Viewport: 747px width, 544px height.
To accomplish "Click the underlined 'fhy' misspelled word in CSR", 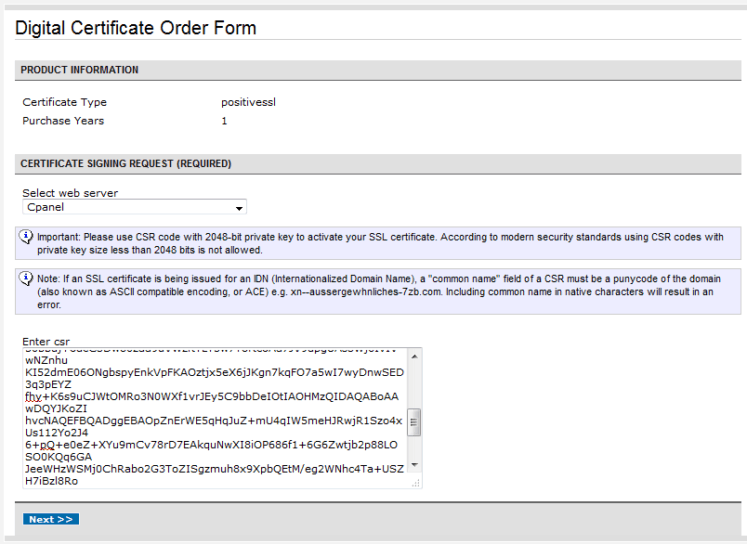I will [33, 397].
